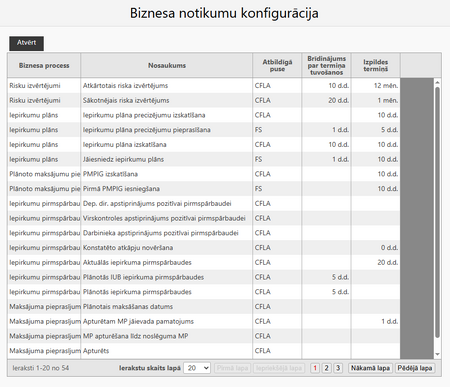The height and width of the screenshot is (387, 450).
Task: Select the Konstatēto atkāpju novēršana row
Action: click(204, 248)
